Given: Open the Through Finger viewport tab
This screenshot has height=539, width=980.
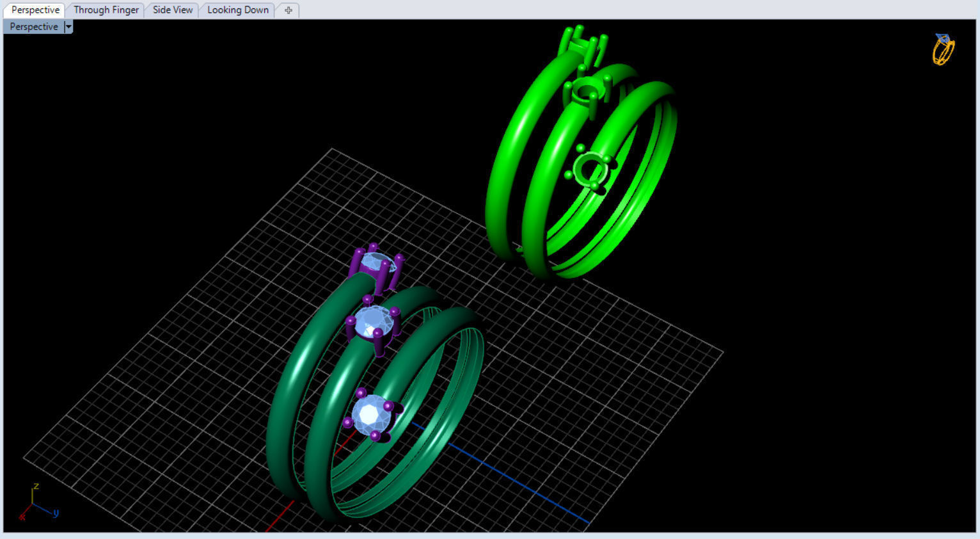Looking at the screenshot, I should 106,10.
